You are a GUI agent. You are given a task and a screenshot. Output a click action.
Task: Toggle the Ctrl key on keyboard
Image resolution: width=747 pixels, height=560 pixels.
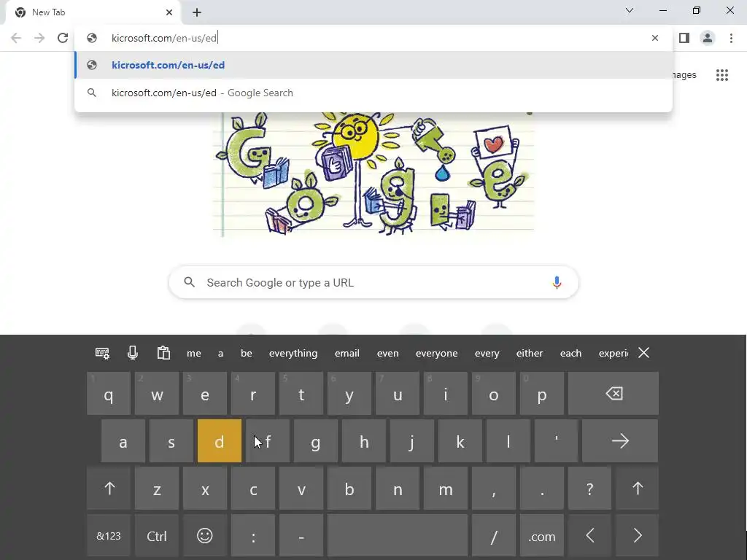coord(157,536)
